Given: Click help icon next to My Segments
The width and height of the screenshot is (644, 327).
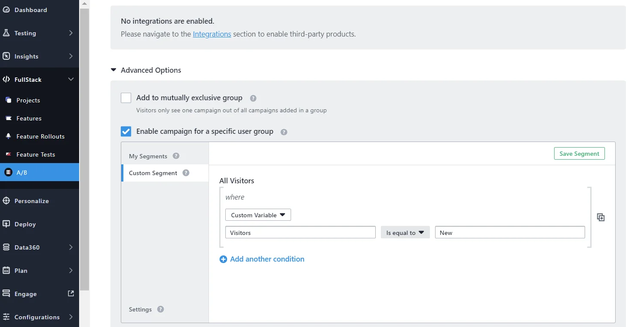Looking at the screenshot, I should (176, 156).
